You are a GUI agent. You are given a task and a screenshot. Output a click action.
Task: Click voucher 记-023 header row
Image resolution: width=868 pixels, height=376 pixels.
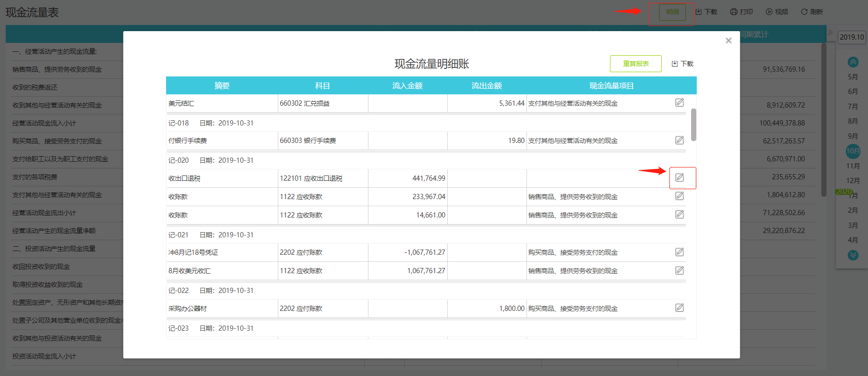pyautogui.click(x=426, y=328)
